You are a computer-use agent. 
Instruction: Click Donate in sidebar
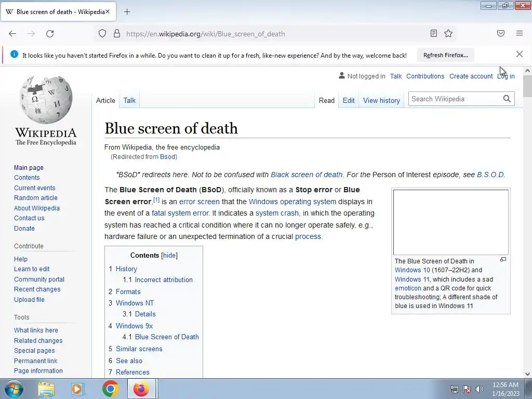point(24,229)
